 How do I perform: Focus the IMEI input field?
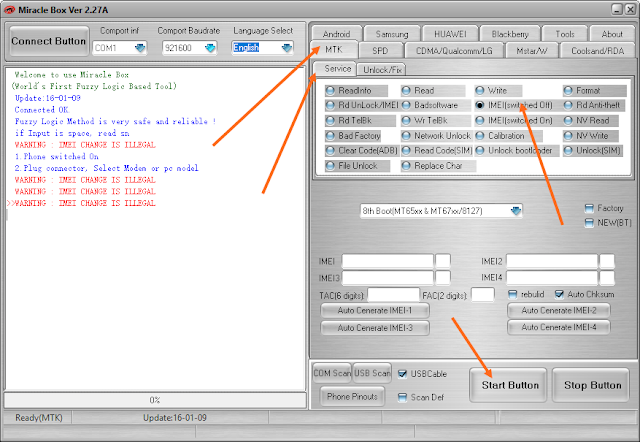[x=388, y=261]
